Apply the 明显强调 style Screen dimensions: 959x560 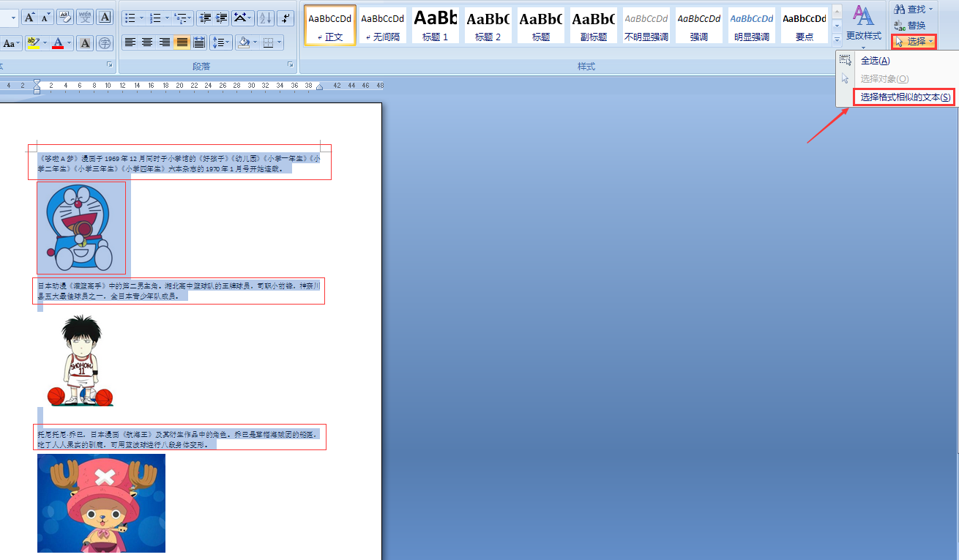coord(752,26)
